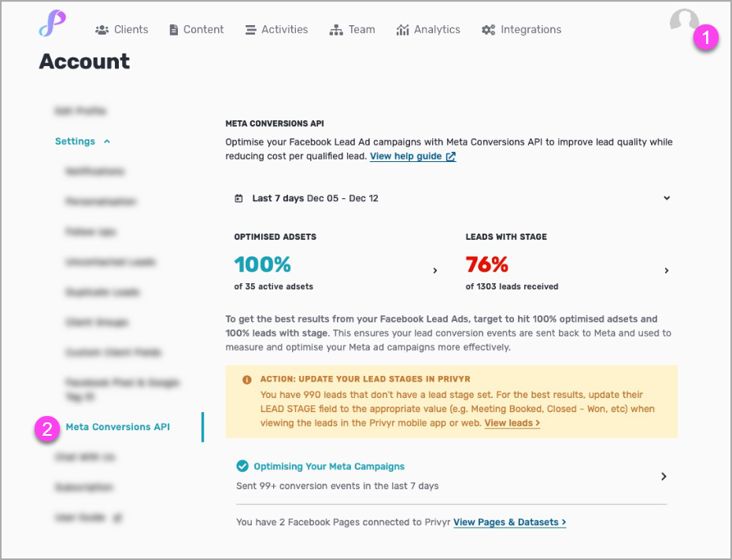Open the View help guide link
This screenshot has height=560, width=732.
[405, 157]
